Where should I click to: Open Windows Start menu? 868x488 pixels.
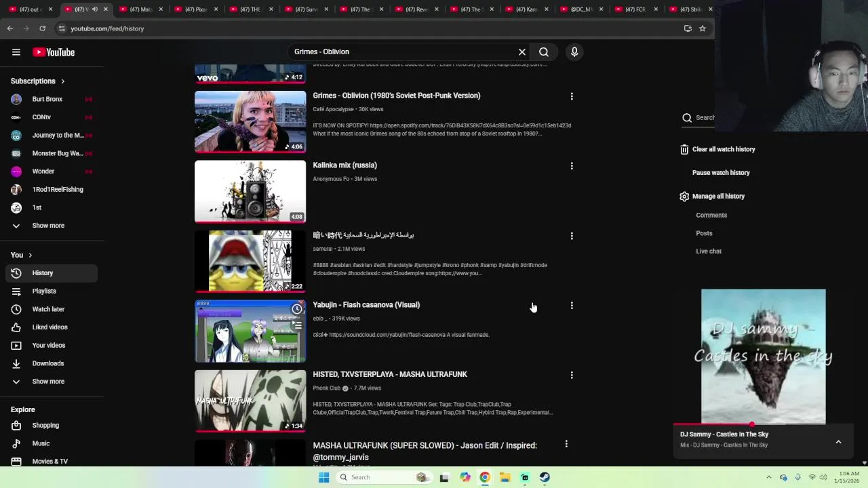coord(323,477)
